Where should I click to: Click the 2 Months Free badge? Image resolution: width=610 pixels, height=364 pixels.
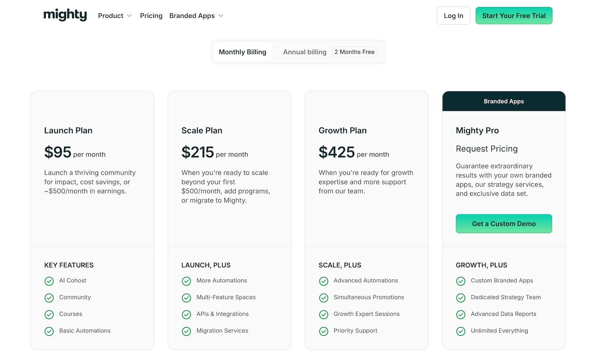coord(354,52)
